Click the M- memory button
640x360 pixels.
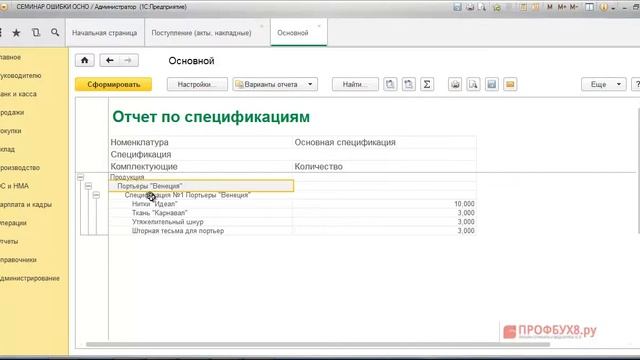tap(574, 7)
